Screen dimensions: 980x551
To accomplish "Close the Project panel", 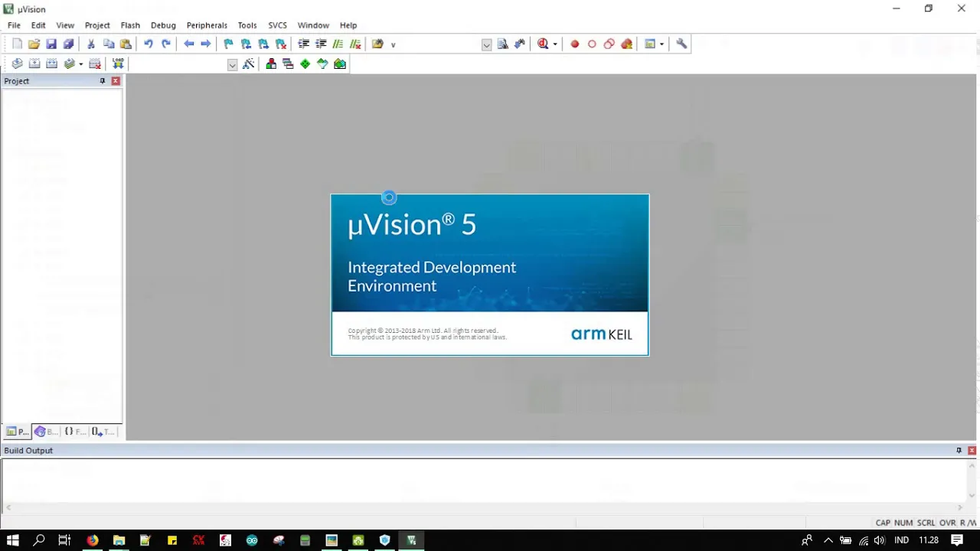I will pos(116,81).
